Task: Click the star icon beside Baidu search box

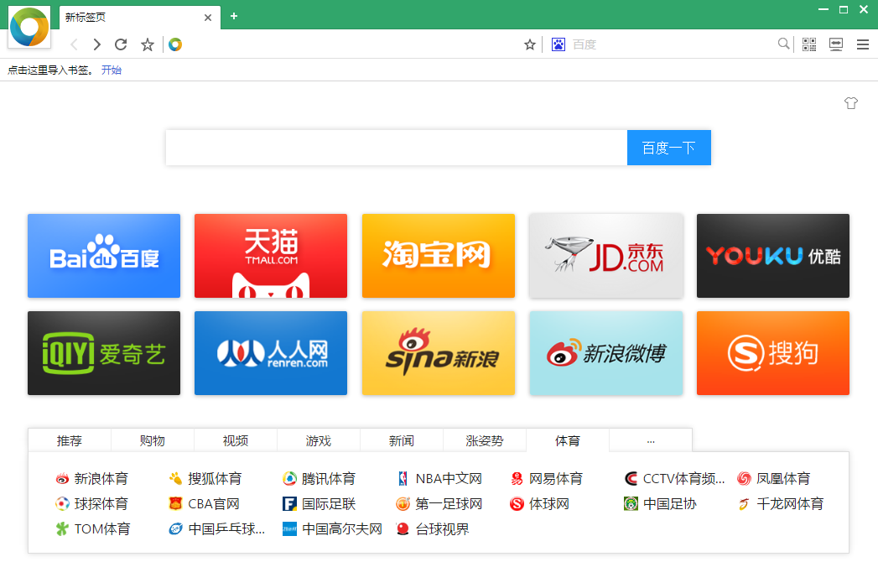Action: pyautogui.click(x=530, y=44)
